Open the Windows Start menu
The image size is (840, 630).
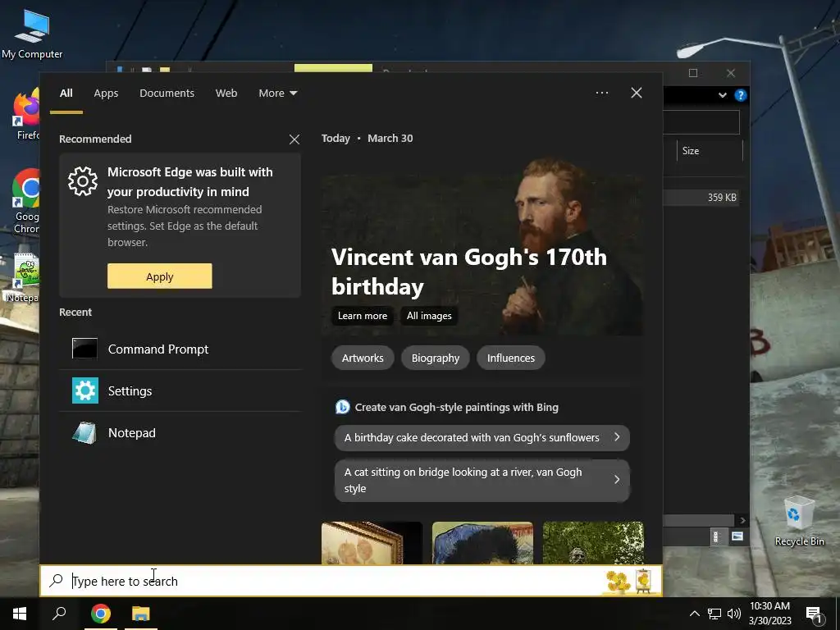point(20,614)
